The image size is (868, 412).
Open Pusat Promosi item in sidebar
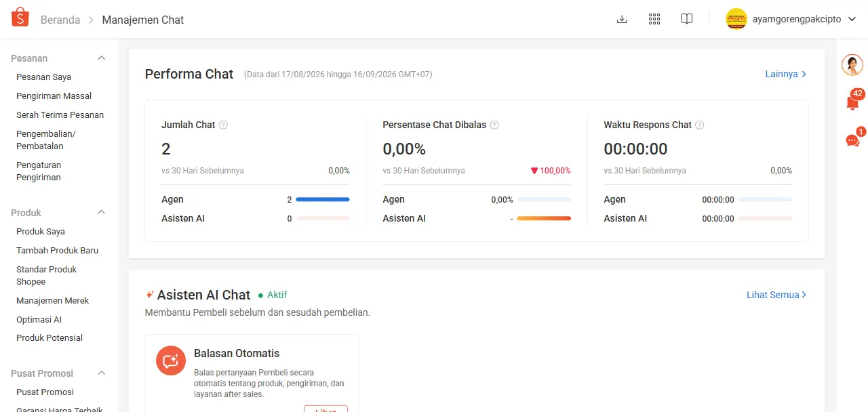coord(45,392)
